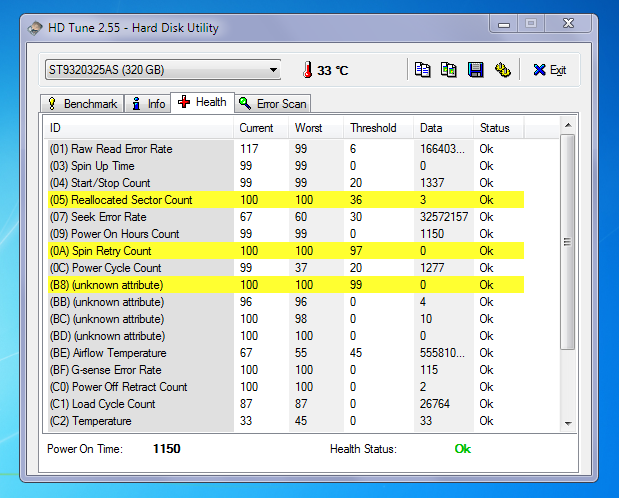
Task: Select the Spin Up Time row
Action: click(286, 166)
